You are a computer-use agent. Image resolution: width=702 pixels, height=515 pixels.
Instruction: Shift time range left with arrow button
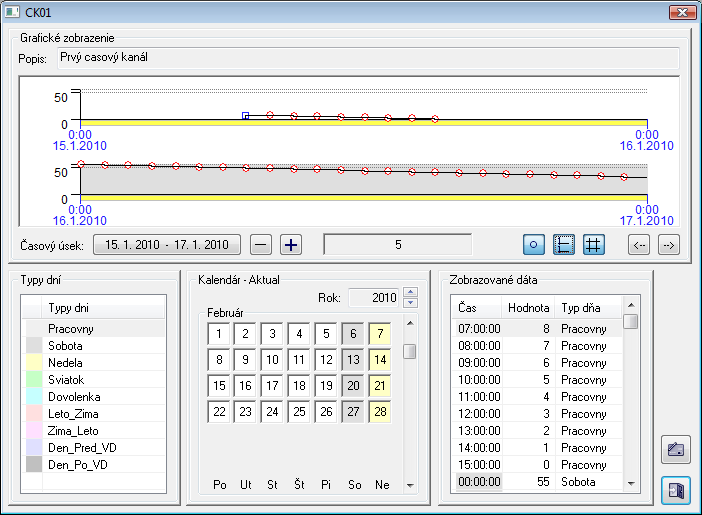tap(639, 244)
